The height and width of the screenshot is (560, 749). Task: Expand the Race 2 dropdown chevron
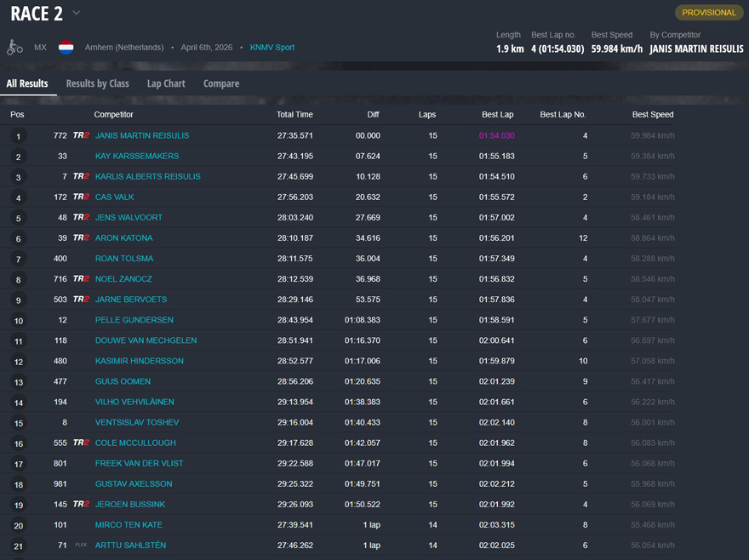77,13
